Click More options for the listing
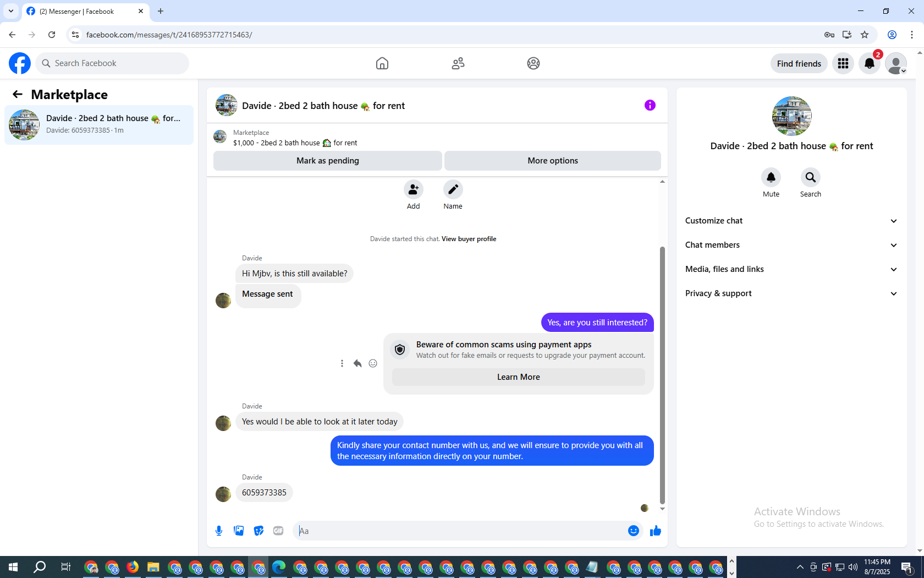This screenshot has height=578, width=924. click(553, 161)
